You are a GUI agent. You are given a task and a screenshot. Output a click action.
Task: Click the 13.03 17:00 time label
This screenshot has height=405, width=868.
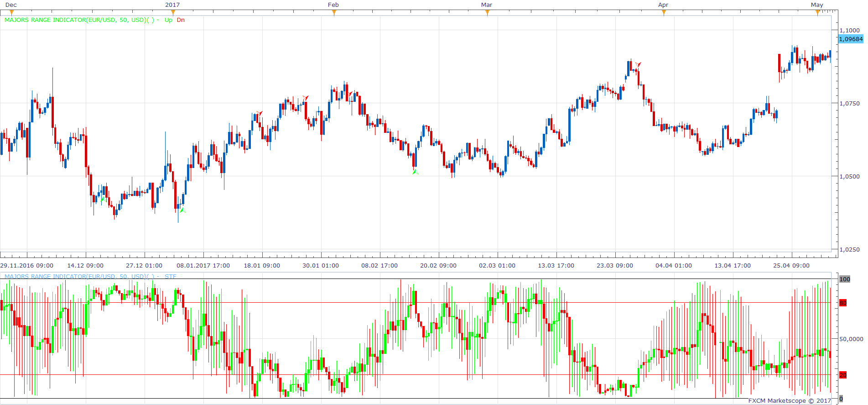(x=556, y=265)
